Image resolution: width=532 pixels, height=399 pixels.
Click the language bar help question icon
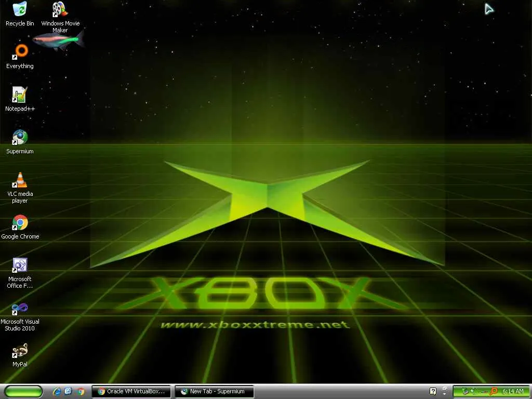pyautogui.click(x=433, y=391)
